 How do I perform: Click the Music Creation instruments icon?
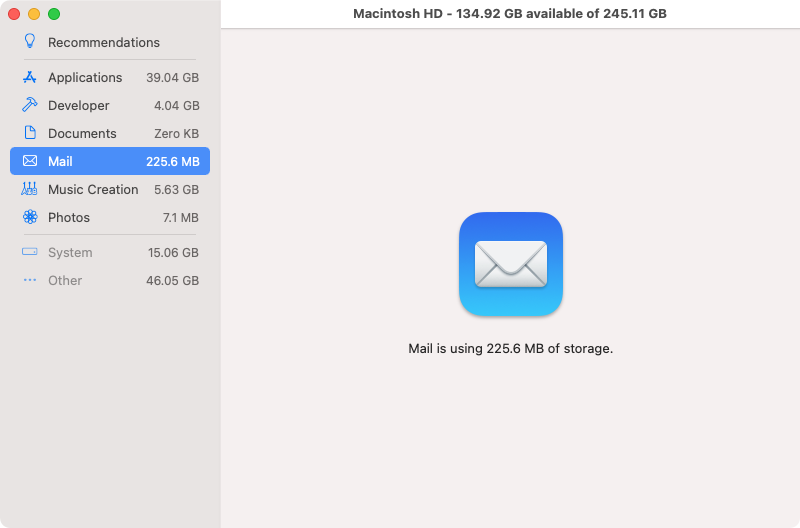point(29,189)
